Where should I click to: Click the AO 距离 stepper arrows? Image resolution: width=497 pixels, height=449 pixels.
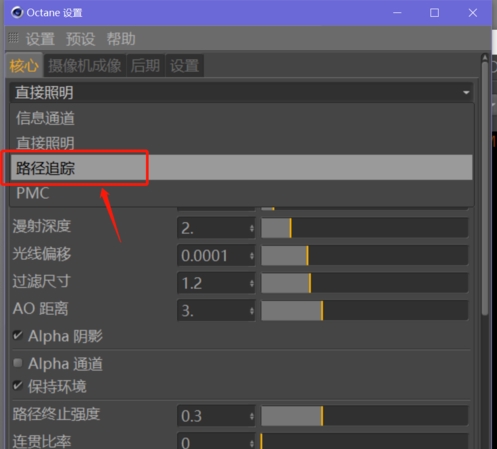point(252,311)
